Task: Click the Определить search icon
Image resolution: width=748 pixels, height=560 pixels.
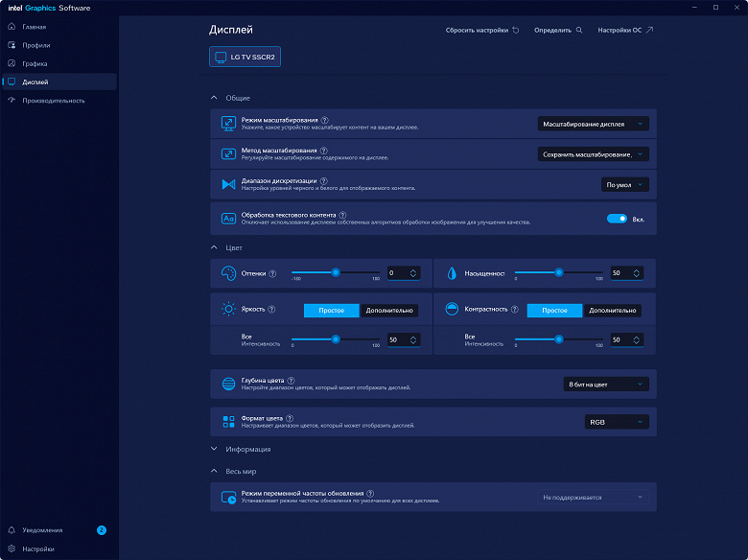Action: pos(578,30)
